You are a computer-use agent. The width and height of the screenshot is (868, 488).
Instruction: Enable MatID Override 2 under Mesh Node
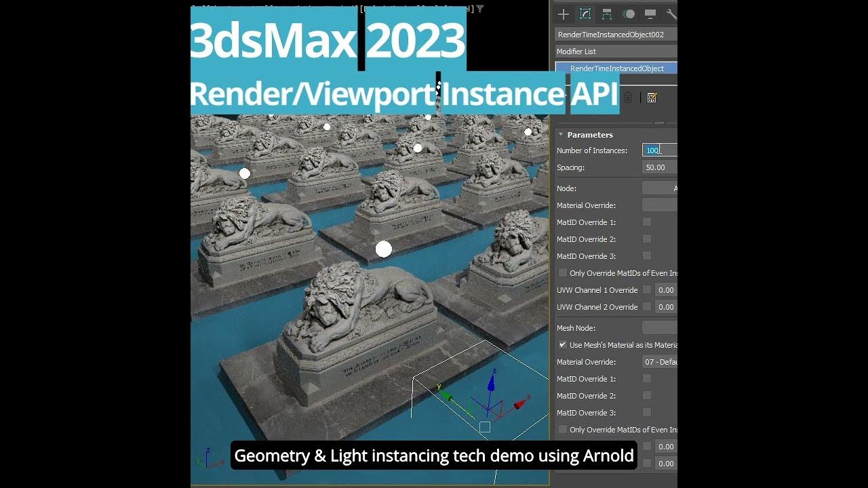tap(647, 396)
